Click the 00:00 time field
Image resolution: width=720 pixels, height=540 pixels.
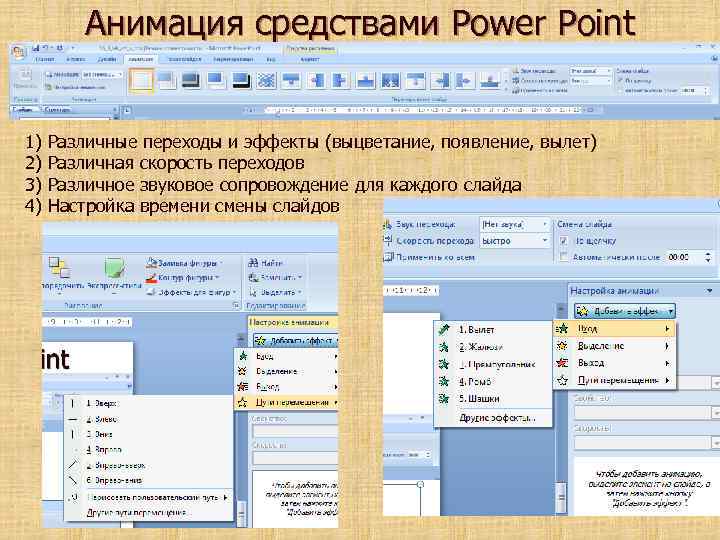(x=683, y=257)
